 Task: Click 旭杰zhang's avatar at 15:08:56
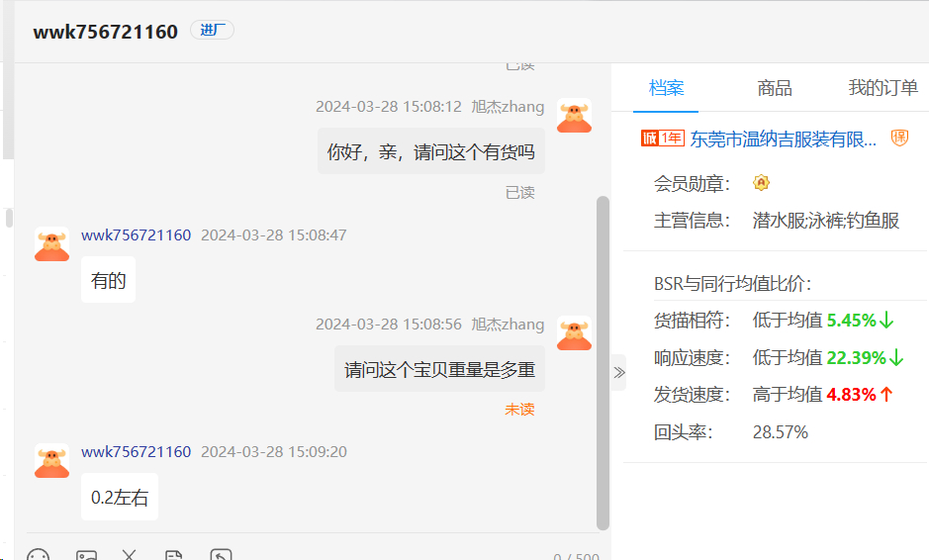(x=574, y=333)
